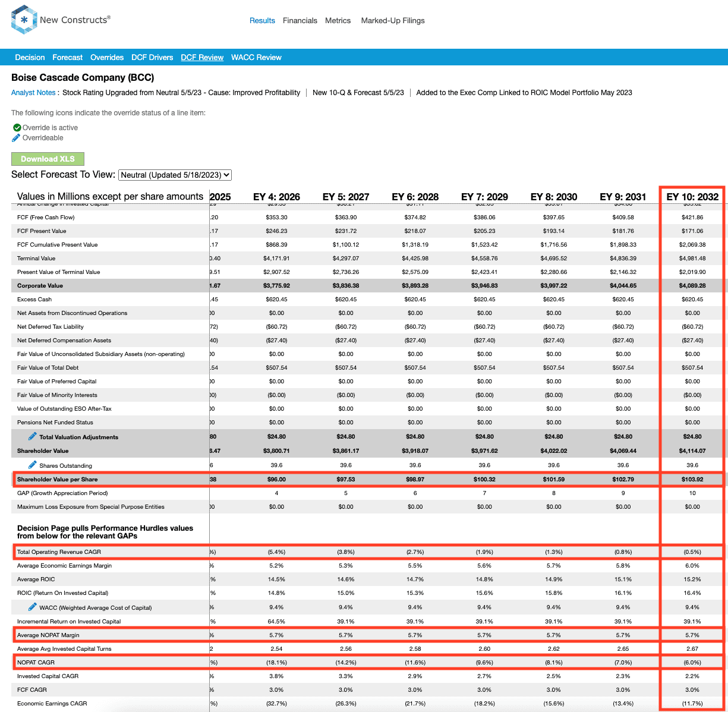Viewport: 728px width, 712px height.
Task: Click the '$2,069.38' cumulative present value cell
Action: point(692,245)
